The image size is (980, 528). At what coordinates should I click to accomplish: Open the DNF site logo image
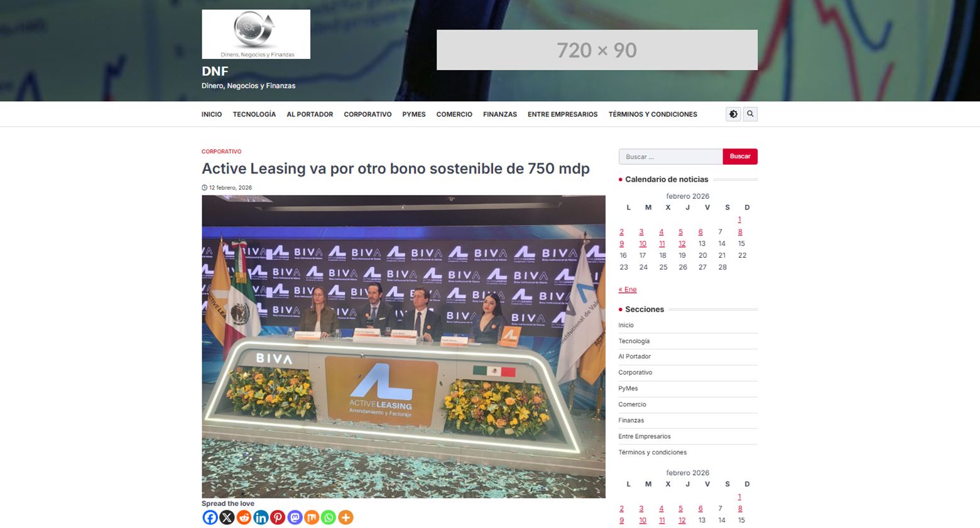tap(256, 35)
